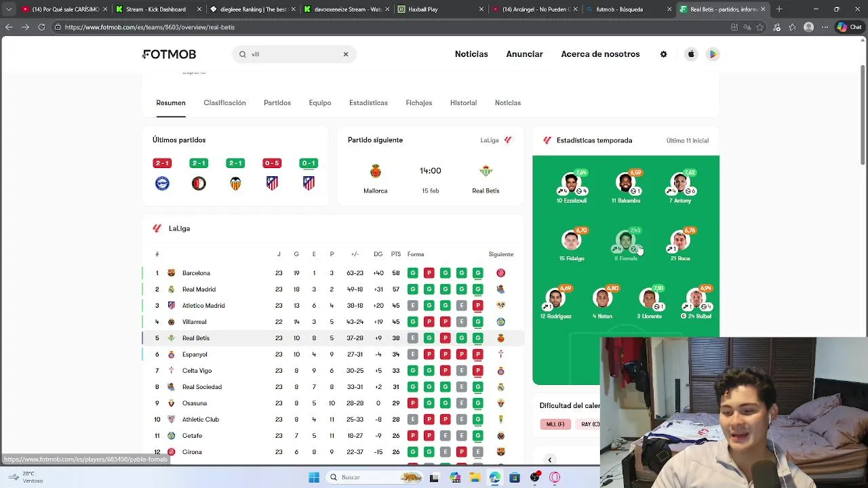Viewport: 868px width, 488px height.
Task: Open player 15 Fidalgo in lineup
Action: (x=572, y=245)
